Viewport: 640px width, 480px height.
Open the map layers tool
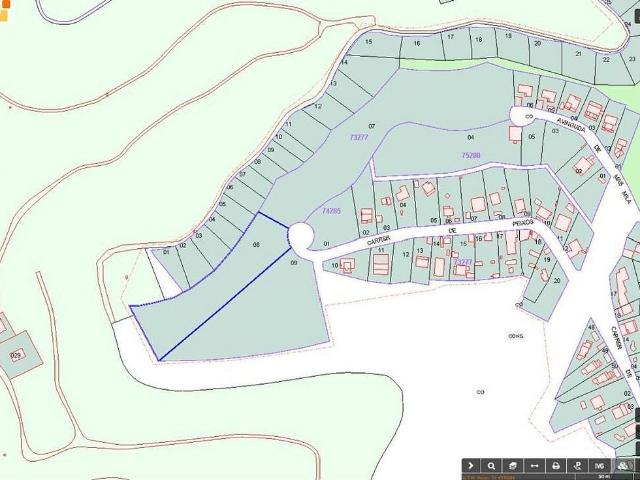pos(513,465)
